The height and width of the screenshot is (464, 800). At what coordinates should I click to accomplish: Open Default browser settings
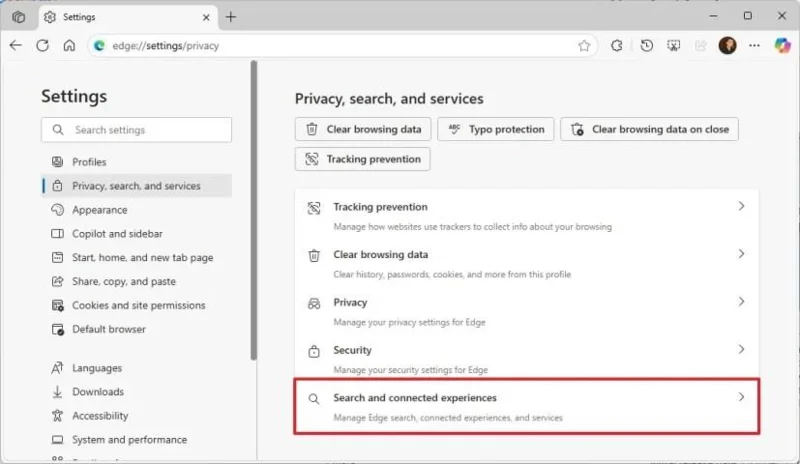pos(136,329)
